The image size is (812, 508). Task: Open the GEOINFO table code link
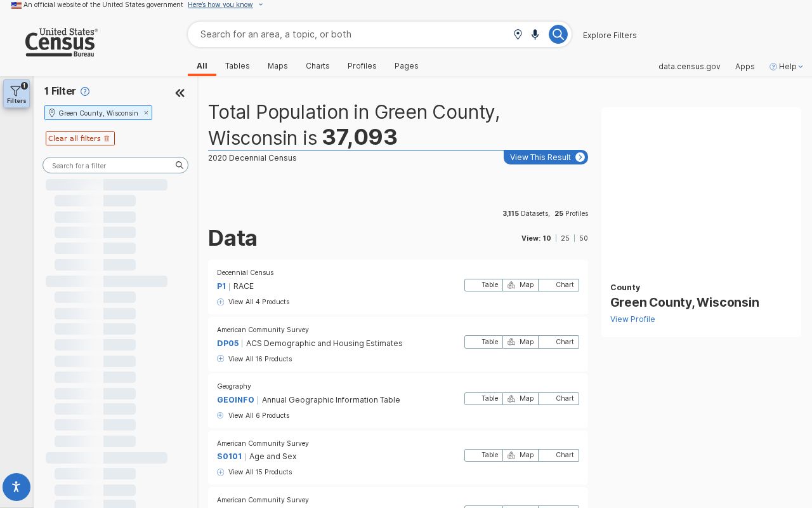(x=235, y=400)
